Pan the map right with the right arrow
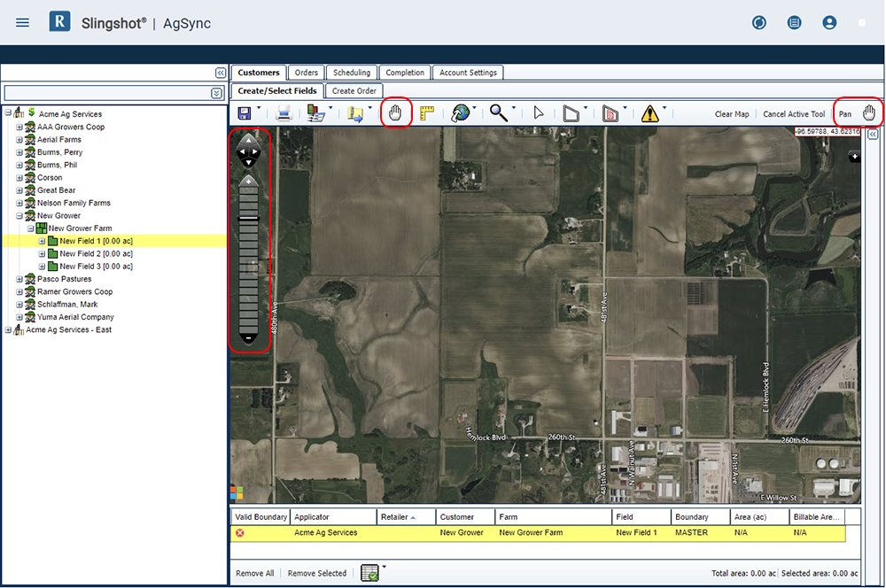Image resolution: width=886 pixels, height=588 pixels. point(255,151)
